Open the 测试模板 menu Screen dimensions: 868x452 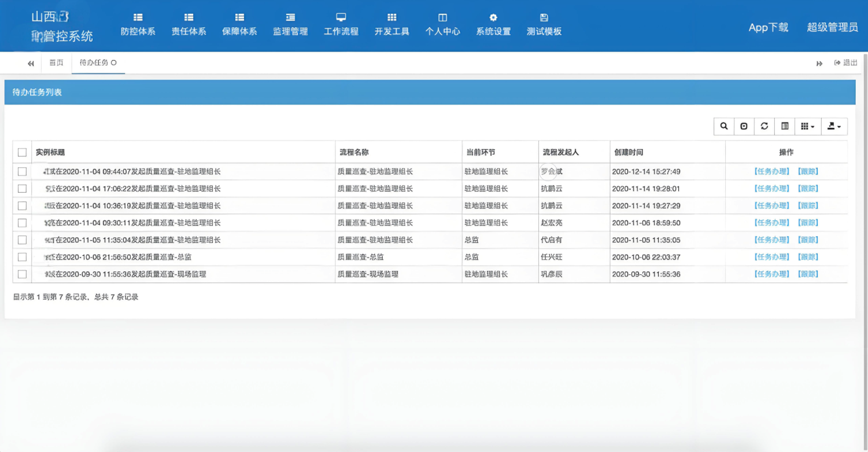[544, 25]
